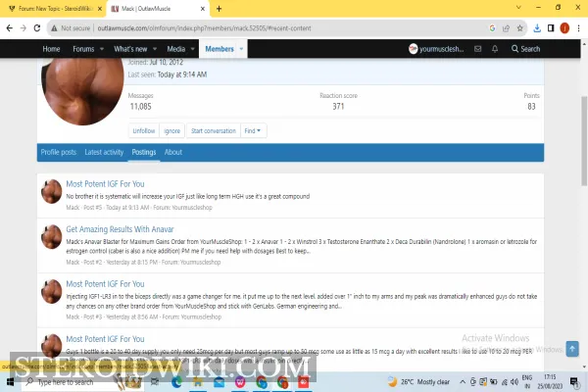Open the What's new nav item
Image resolution: width=588 pixels, height=392 pixels.
pyautogui.click(x=130, y=49)
